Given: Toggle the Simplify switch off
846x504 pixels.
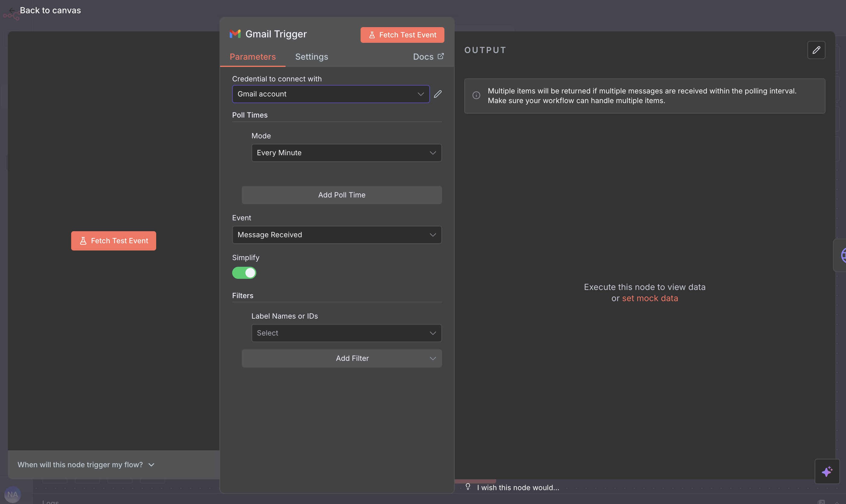Looking at the screenshot, I should [x=244, y=273].
